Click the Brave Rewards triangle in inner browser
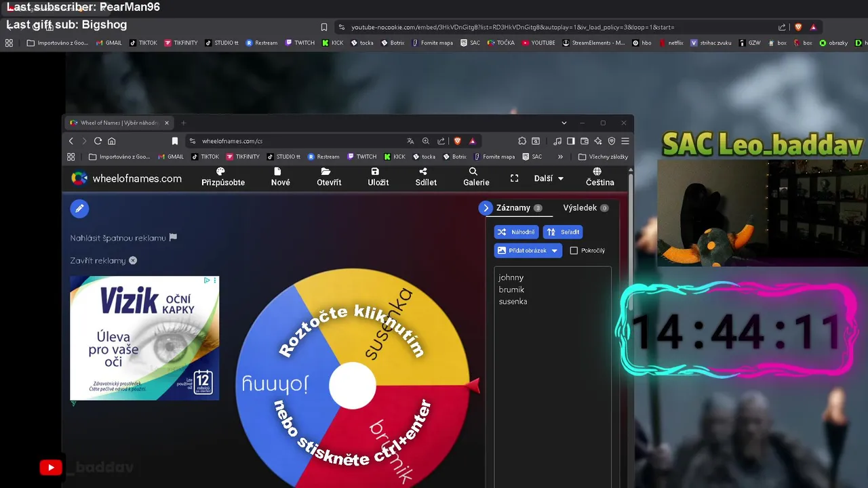The image size is (868, 488). 473,141
